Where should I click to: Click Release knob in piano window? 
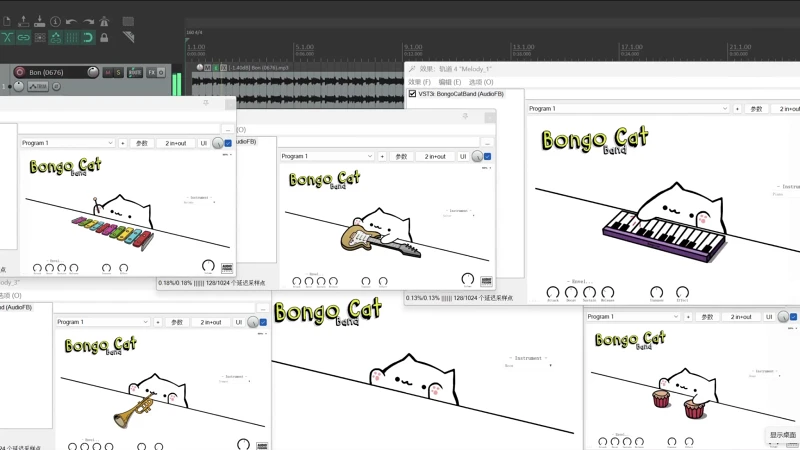[608, 292]
